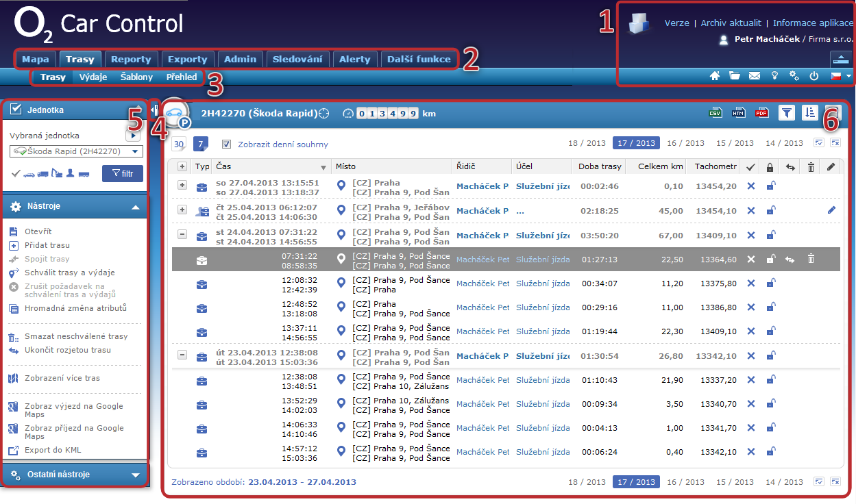Export routes to CSV
This screenshot has width=856, height=504.
tap(716, 113)
